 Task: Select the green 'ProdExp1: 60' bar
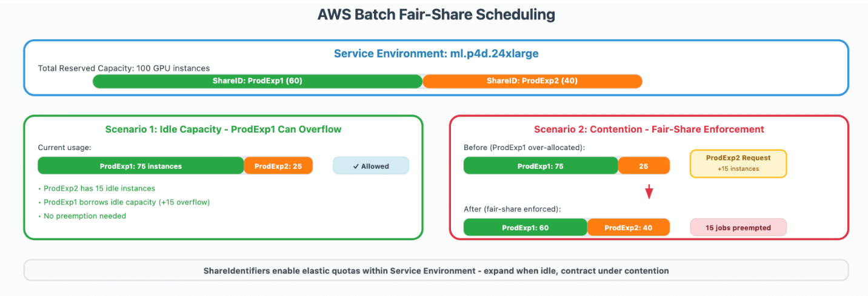tap(525, 228)
